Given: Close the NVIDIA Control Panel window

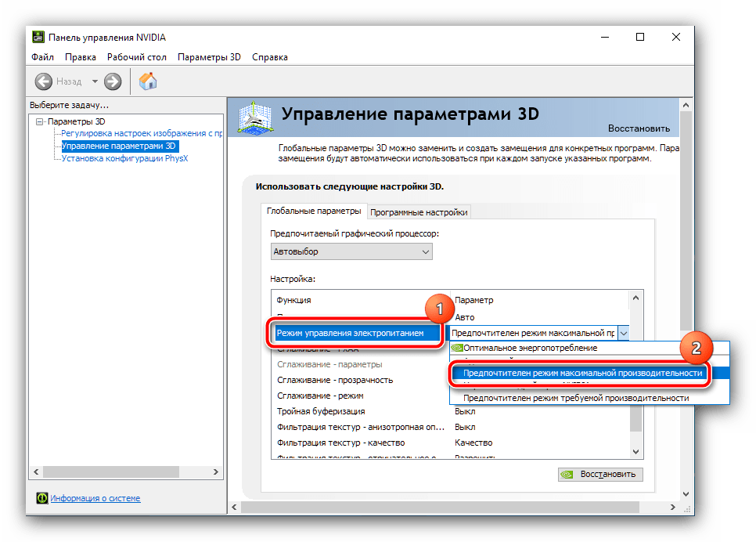Looking at the screenshot, I should click(676, 37).
